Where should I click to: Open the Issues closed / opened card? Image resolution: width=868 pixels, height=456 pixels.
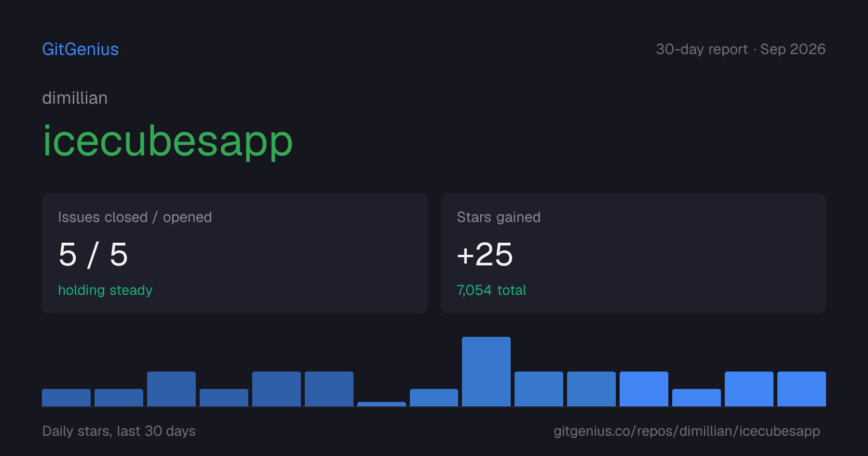(x=235, y=253)
